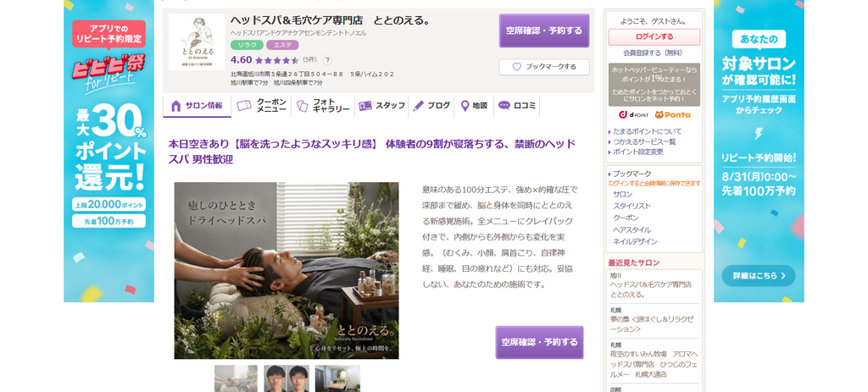The height and width of the screenshot is (392, 868).
Task: Open the サロン情報 tab
Action: [x=197, y=106]
